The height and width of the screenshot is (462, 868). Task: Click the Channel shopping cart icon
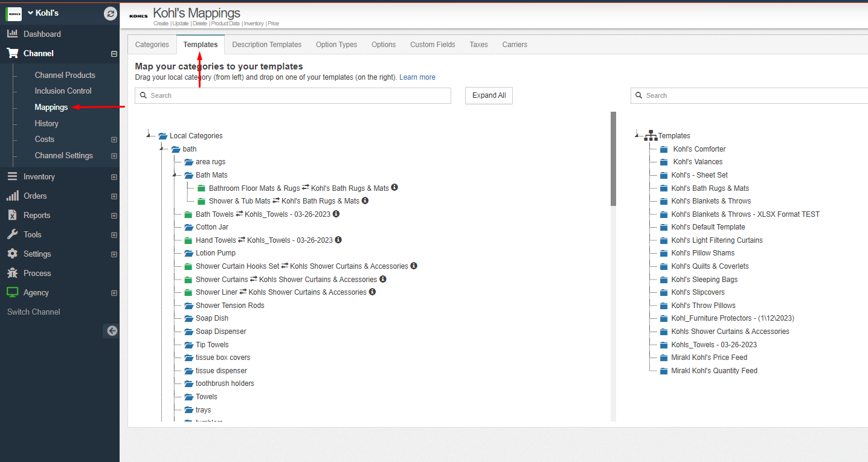point(12,53)
